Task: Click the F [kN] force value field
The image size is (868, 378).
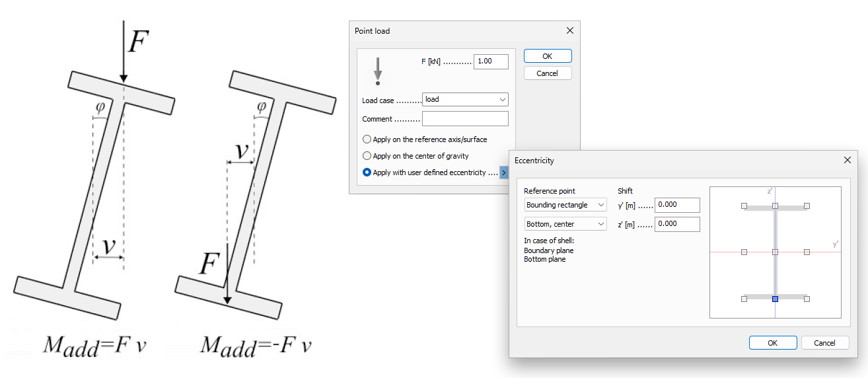Action: [491, 61]
